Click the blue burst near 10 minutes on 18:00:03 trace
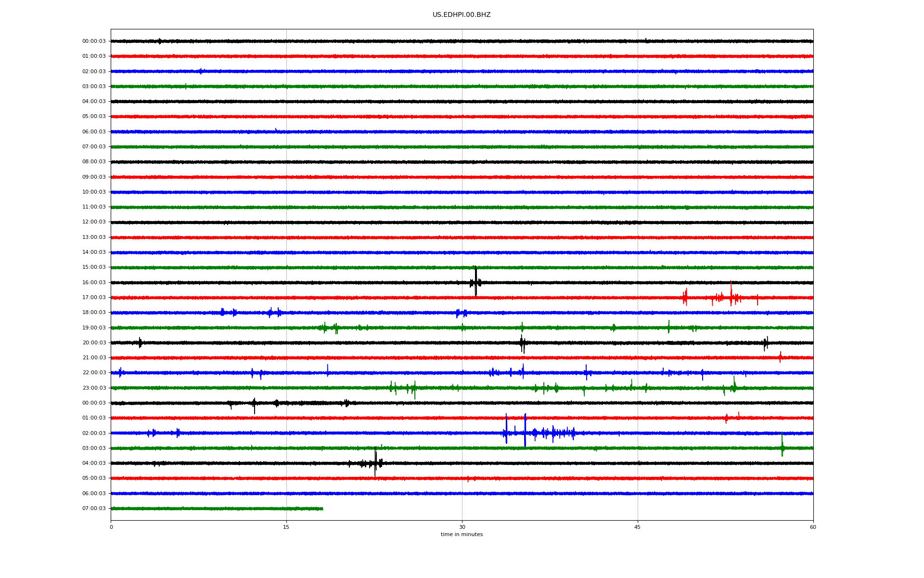Viewport: 924px width, 578px height. [228, 312]
